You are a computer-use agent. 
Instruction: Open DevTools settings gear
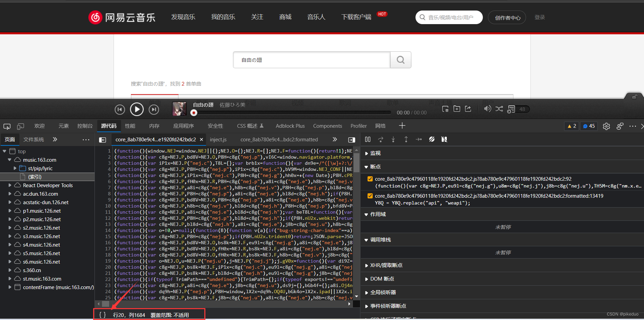click(x=606, y=126)
